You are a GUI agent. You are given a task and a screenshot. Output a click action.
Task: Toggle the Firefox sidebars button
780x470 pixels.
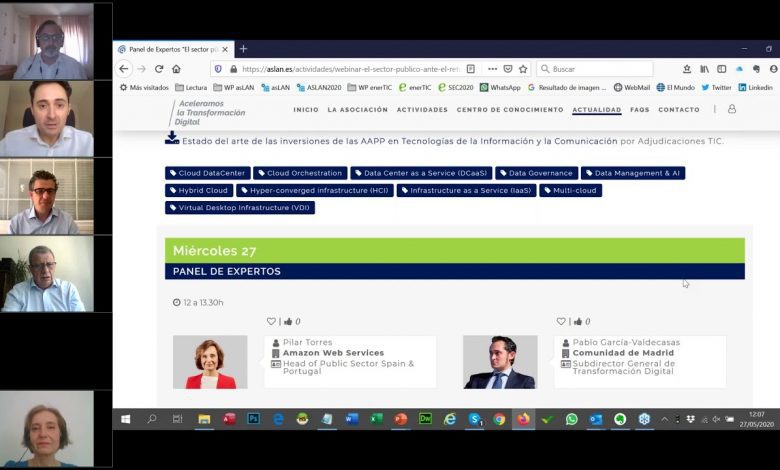722,69
